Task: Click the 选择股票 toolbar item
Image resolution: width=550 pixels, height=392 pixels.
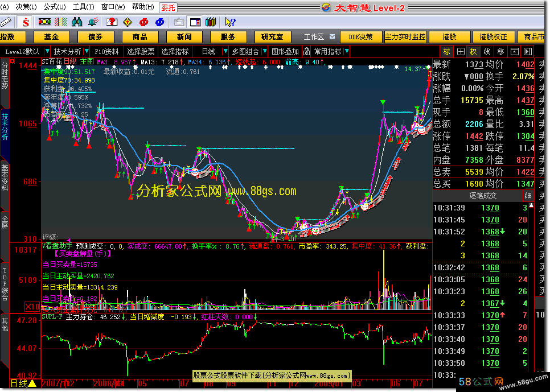Action: click(140, 52)
